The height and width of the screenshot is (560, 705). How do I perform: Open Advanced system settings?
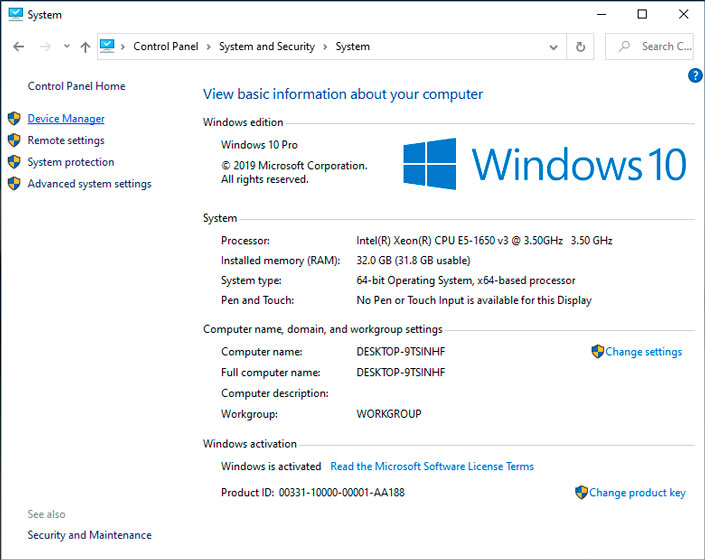click(x=89, y=184)
